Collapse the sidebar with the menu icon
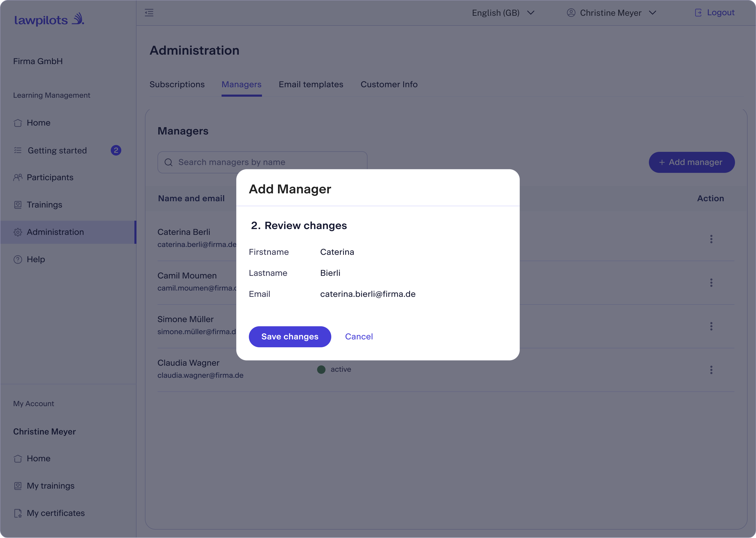756x538 pixels. (x=149, y=13)
